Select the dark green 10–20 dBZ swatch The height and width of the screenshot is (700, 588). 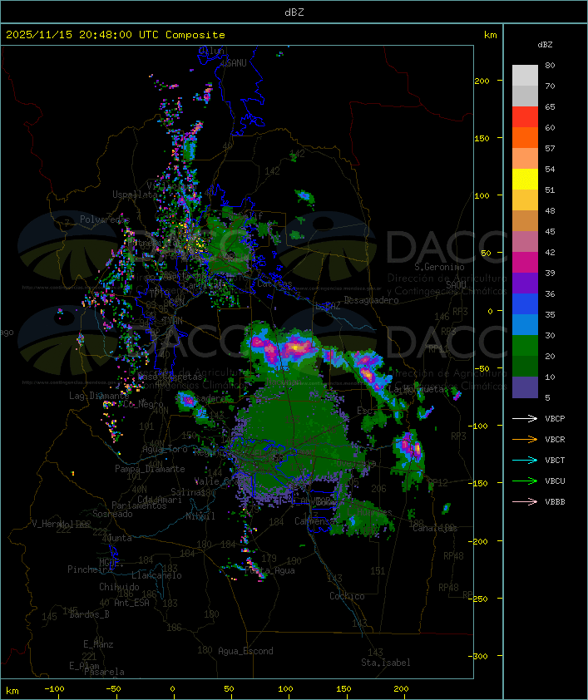pos(525,366)
